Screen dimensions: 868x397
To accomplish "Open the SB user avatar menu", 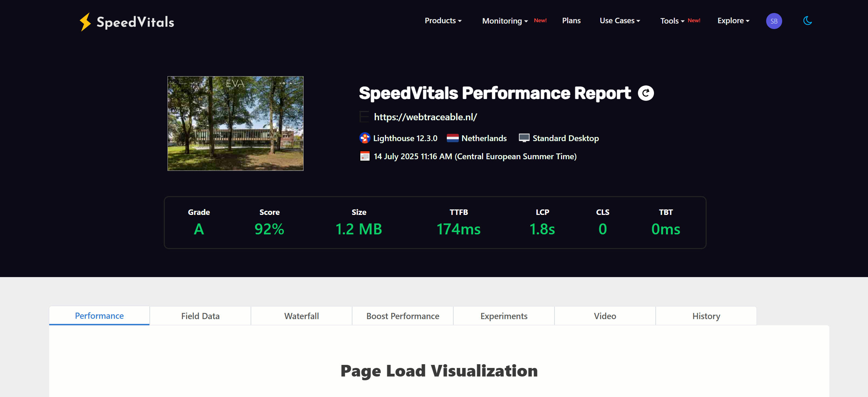I will (x=774, y=21).
